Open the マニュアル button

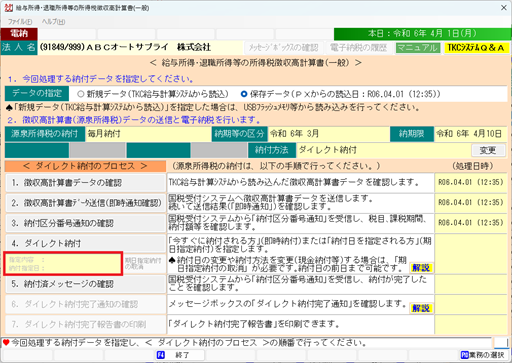tap(418, 48)
